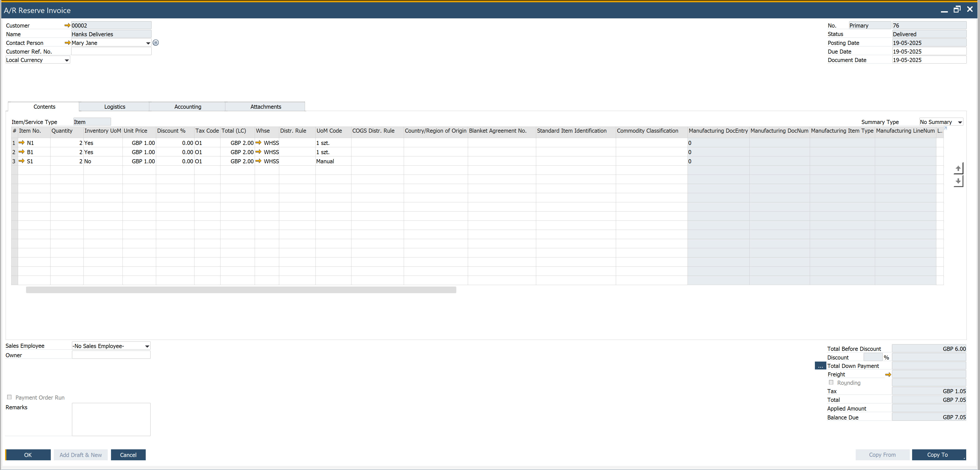Switch to the Accounting tab
This screenshot has width=980, height=470.
[x=188, y=106]
